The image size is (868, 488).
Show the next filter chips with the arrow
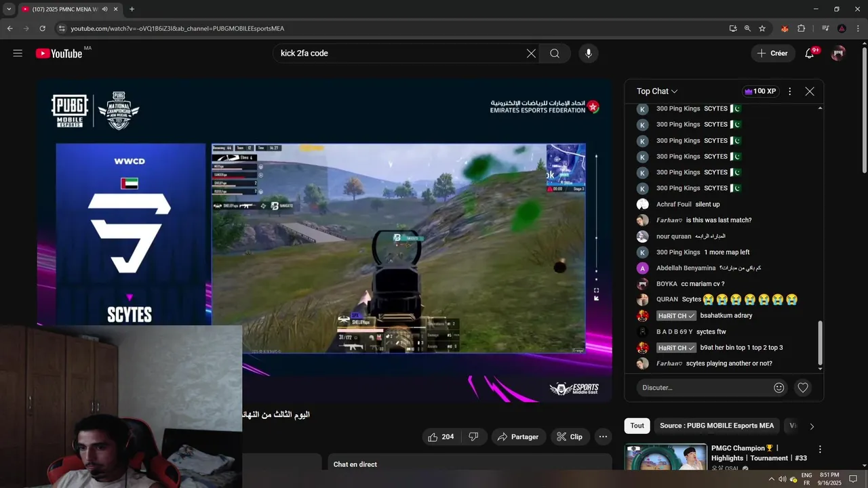coord(812,426)
